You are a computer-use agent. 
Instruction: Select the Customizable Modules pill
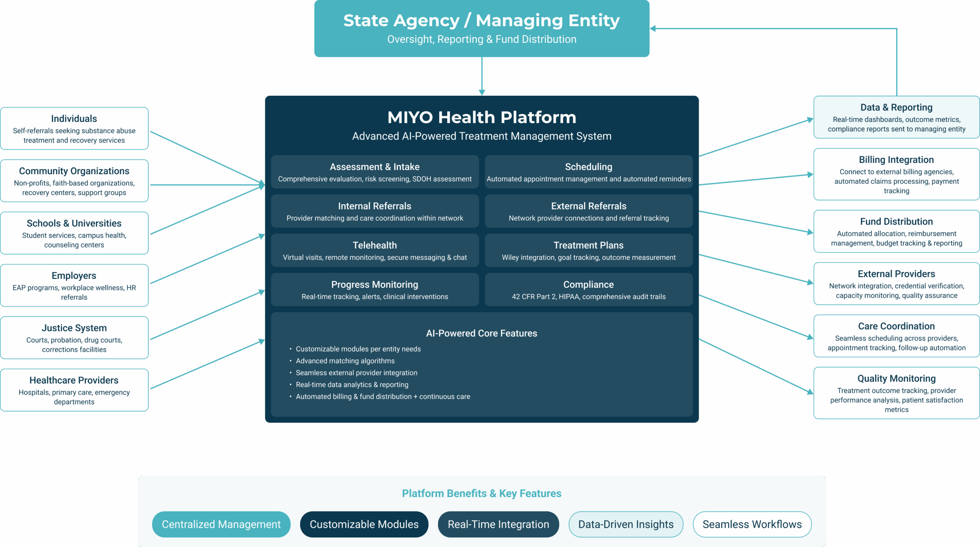point(364,524)
